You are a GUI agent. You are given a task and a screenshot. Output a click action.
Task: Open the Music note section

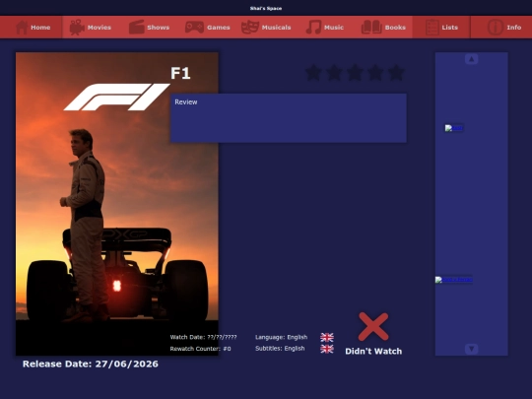coord(325,28)
